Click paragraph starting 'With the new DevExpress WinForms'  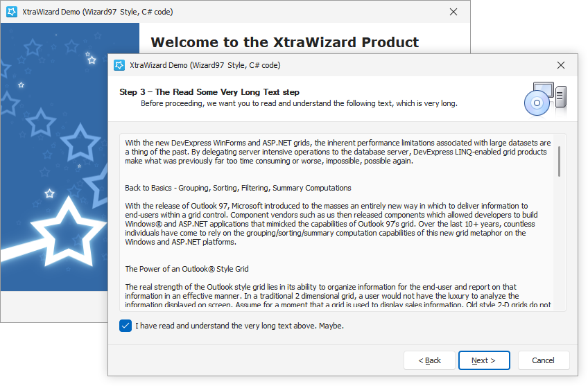coord(338,152)
